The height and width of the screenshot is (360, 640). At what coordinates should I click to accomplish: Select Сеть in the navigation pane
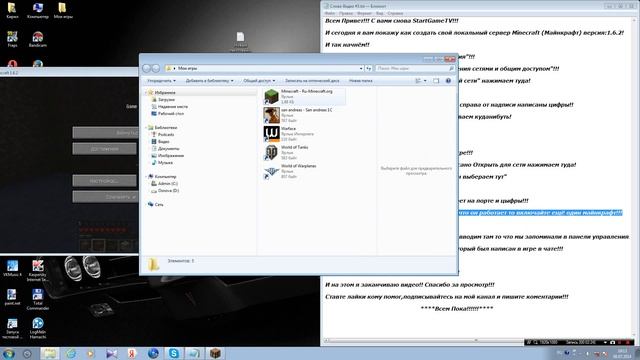156,204
